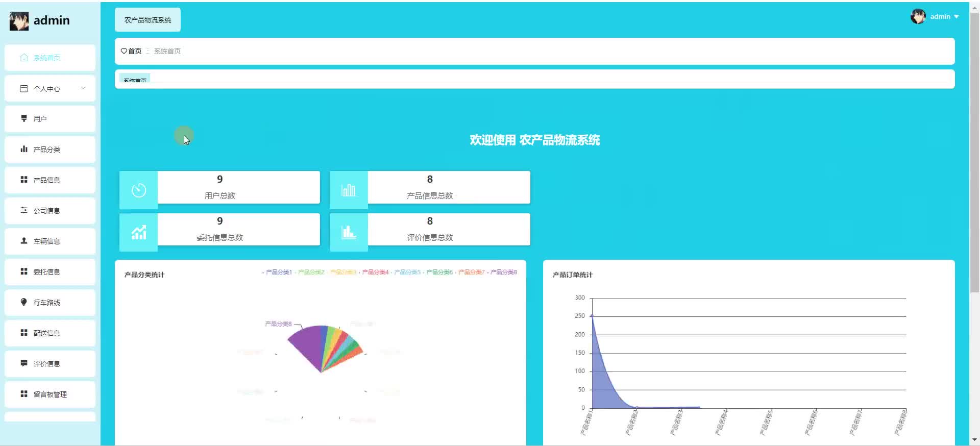The height and width of the screenshot is (446, 980).
Task: Open 行车路线 page
Action: 50,303
